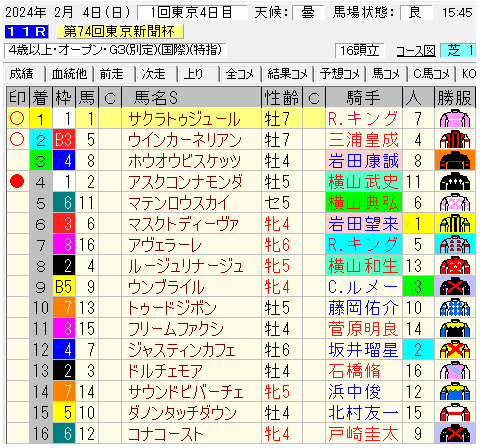Sort by the 騎手 column header
The image size is (480, 448).
[364, 98]
